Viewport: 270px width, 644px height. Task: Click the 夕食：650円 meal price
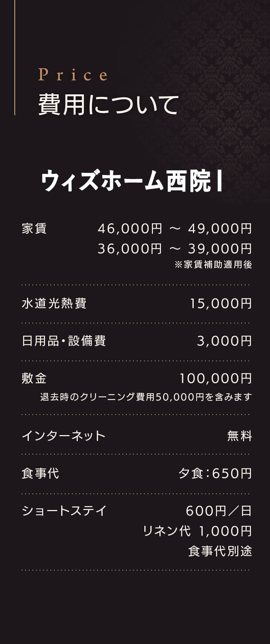tap(215, 474)
